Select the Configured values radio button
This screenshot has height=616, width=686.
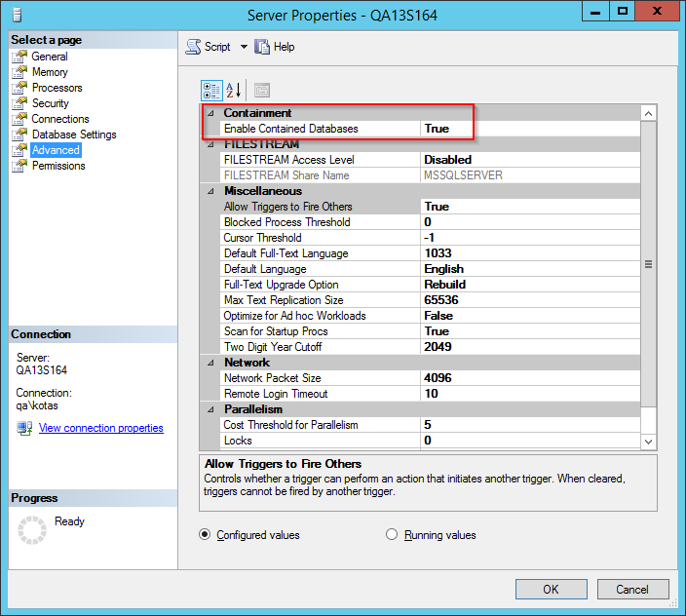pyautogui.click(x=205, y=534)
